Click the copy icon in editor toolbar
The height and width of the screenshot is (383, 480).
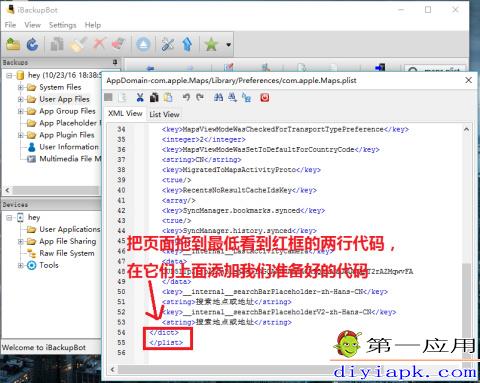(154, 97)
